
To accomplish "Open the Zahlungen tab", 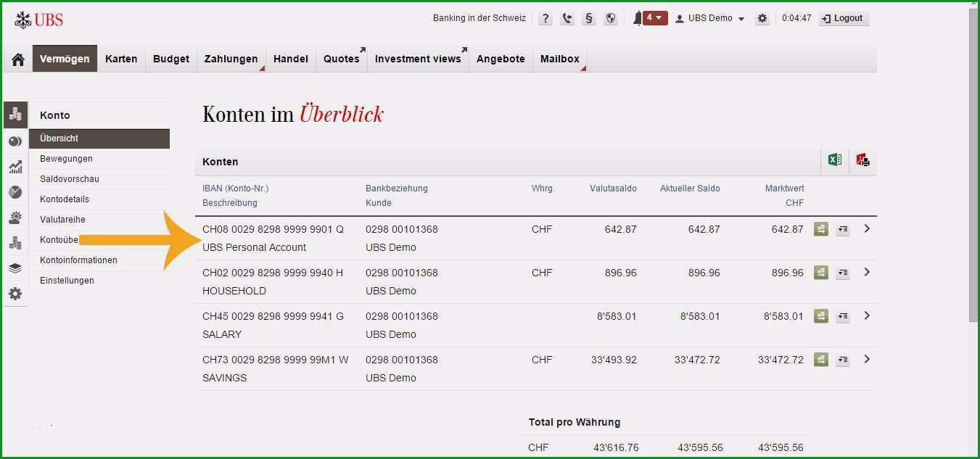I will [x=231, y=59].
